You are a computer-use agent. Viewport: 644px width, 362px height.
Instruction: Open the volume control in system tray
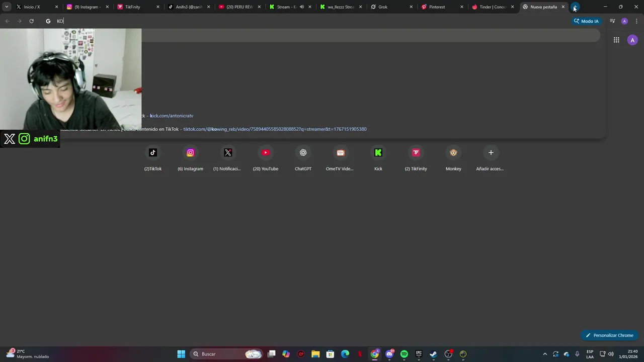[611, 354]
